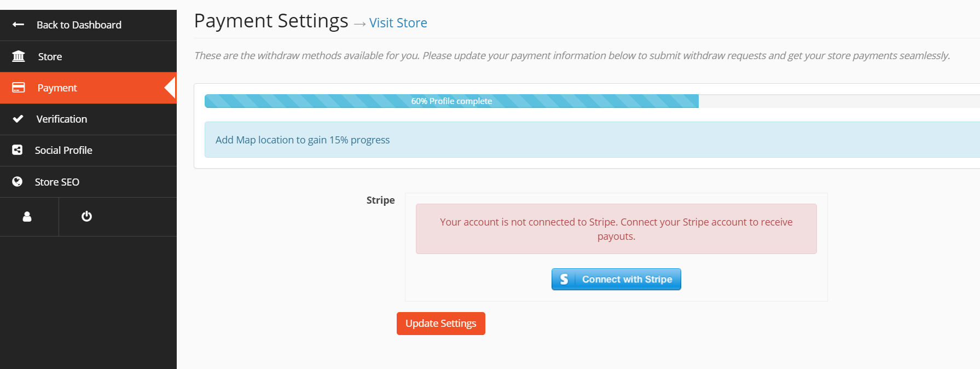
Task: Click the Stripe S logo icon
Action: 564,279
